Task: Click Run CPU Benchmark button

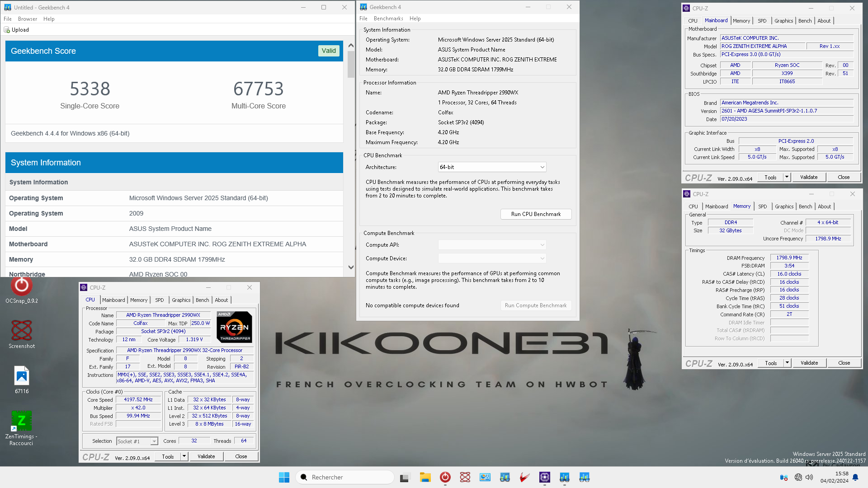Action: point(536,214)
